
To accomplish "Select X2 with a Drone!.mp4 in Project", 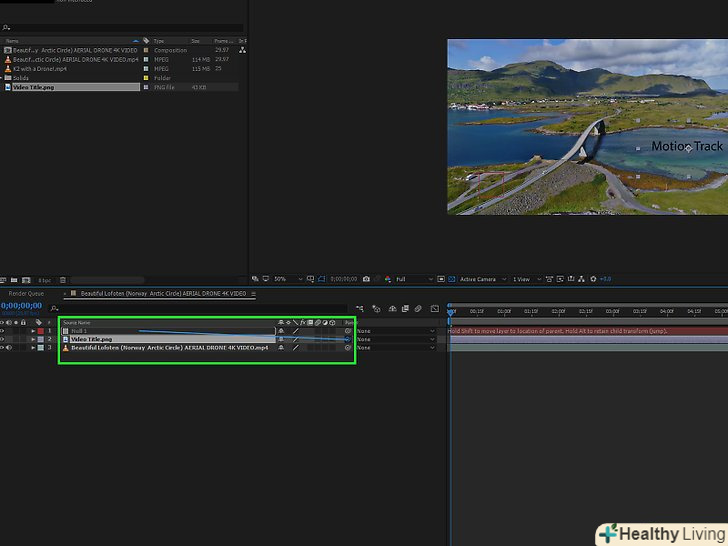I will 40,68.
